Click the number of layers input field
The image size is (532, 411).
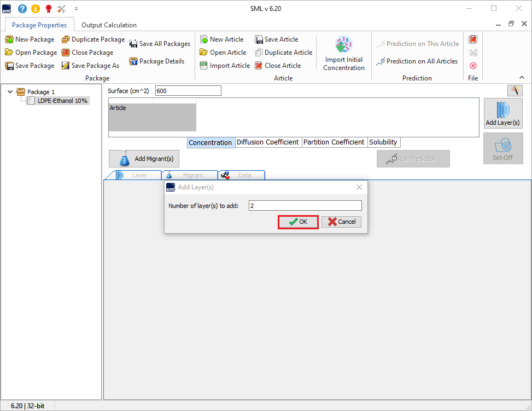(x=305, y=206)
